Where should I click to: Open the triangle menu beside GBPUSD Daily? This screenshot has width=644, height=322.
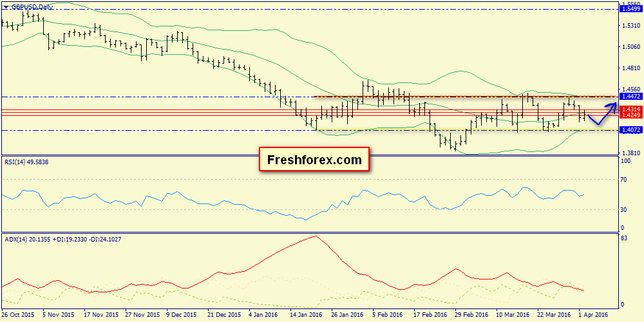click(6, 7)
